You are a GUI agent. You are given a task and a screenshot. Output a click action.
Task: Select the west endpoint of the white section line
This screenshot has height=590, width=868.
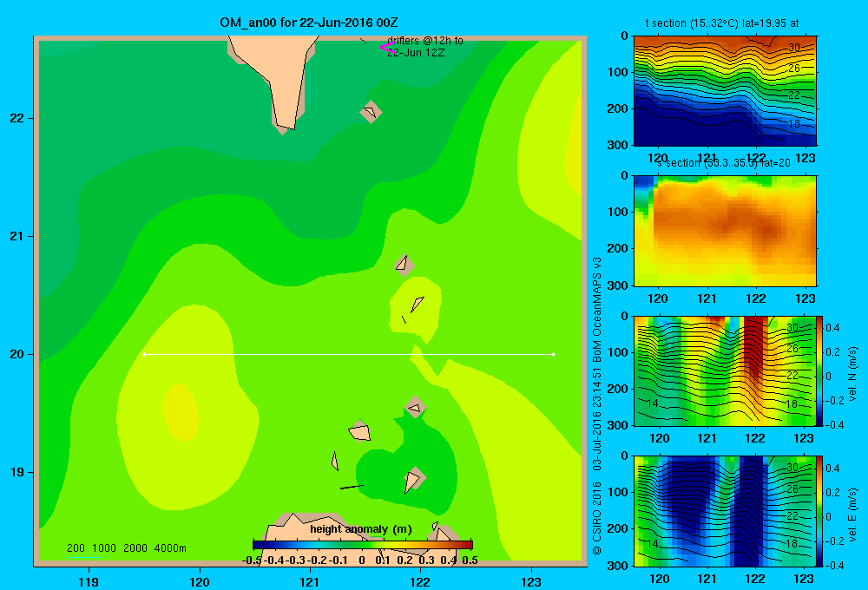(144, 354)
